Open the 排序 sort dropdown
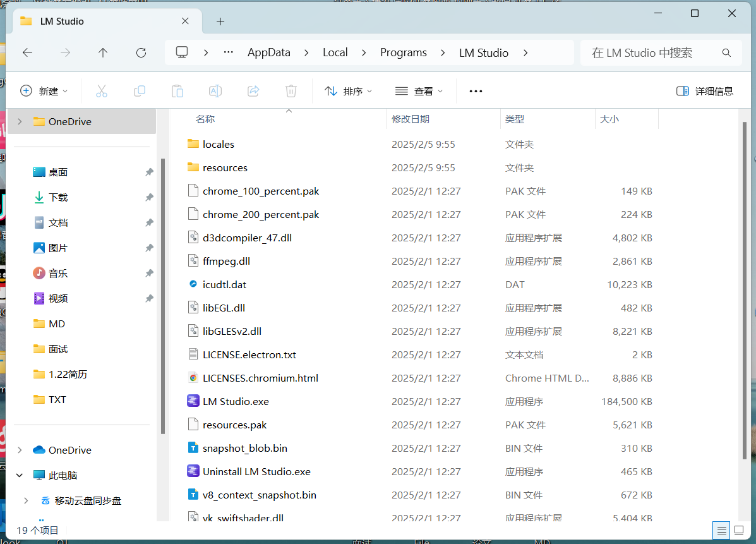This screenshot has height=544, width=756. pos(348,91)
